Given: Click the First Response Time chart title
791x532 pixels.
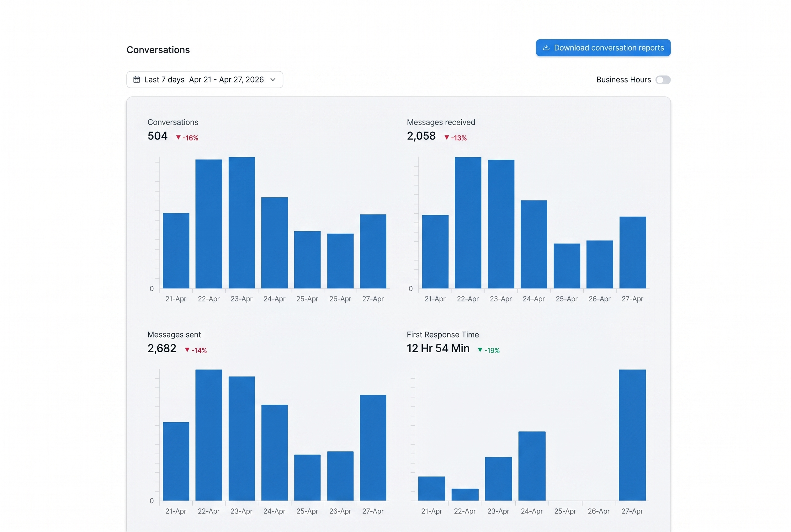Looking at the screenshot, I should pos(443,334).
